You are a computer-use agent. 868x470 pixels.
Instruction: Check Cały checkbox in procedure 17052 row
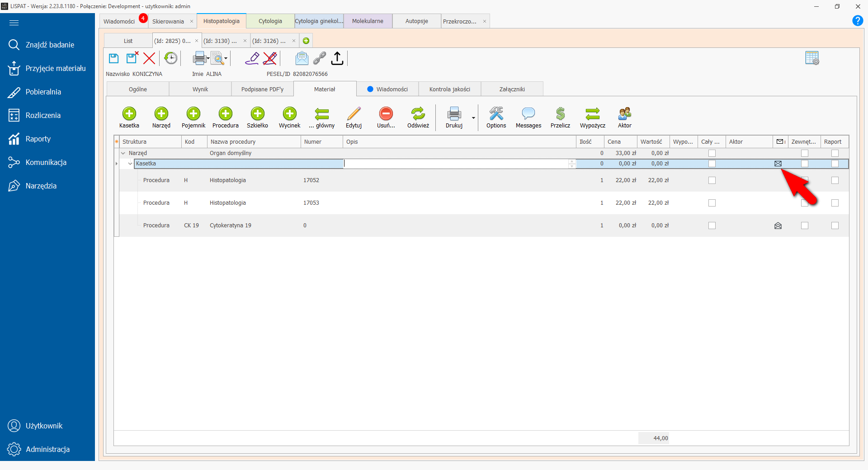[x=712, y=180]
